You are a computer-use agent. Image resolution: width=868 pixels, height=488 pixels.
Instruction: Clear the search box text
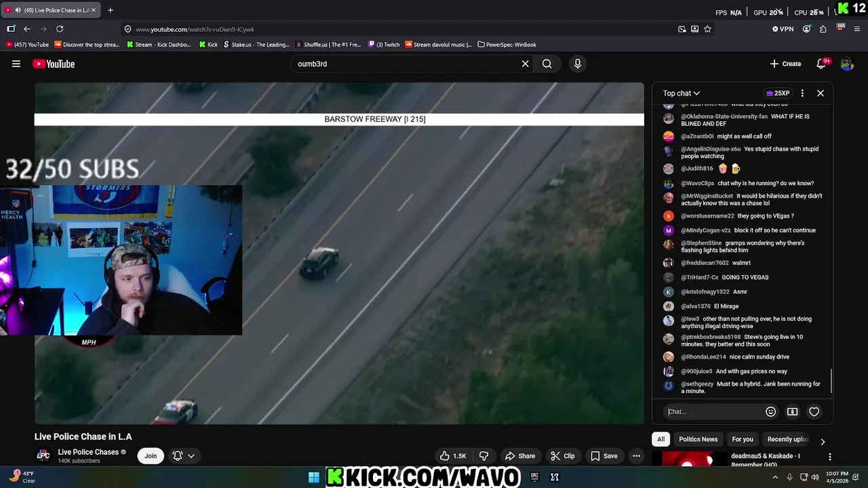click(x=525, y=64)
